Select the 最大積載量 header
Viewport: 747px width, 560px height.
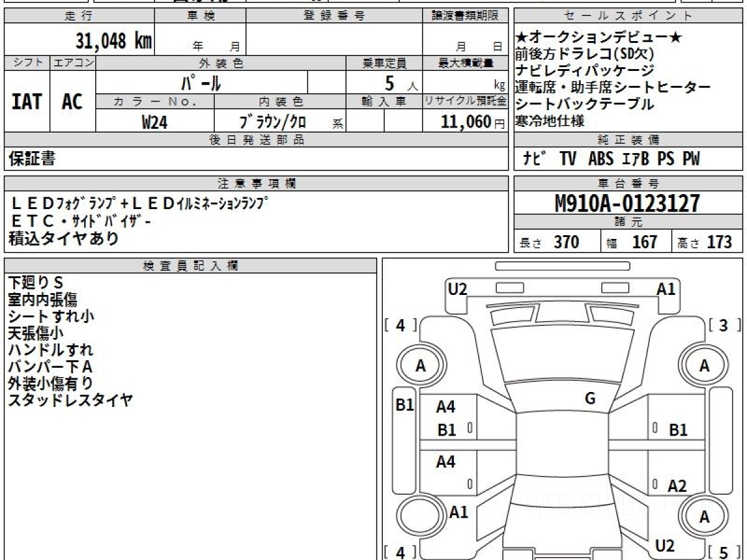point(466,63)
